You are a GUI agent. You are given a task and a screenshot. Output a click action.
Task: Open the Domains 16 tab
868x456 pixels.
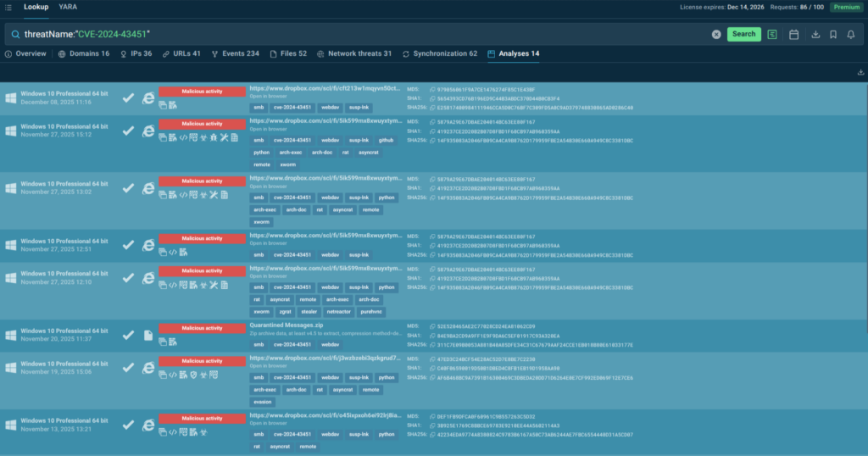pyautogui.click(x=83, y=53)
